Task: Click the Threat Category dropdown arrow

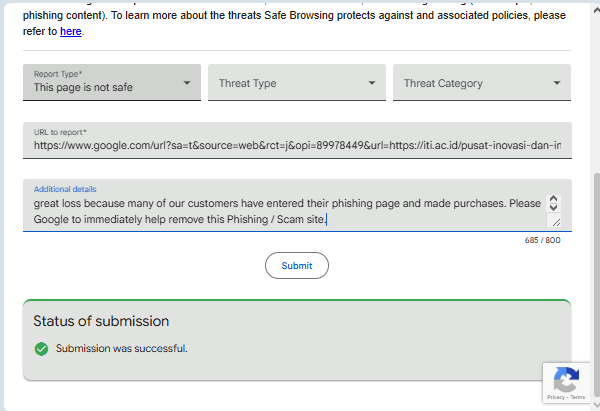Action: (x=557, y=83)
